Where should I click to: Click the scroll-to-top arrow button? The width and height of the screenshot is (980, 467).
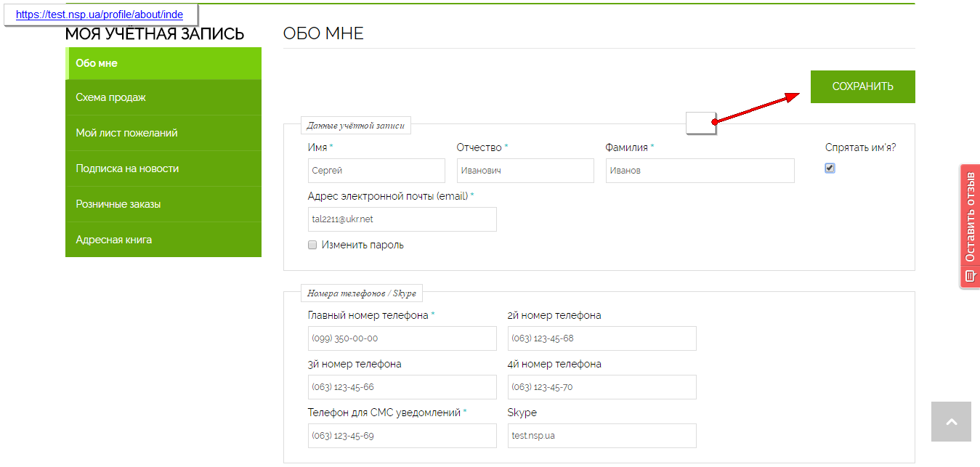point(951,422)
